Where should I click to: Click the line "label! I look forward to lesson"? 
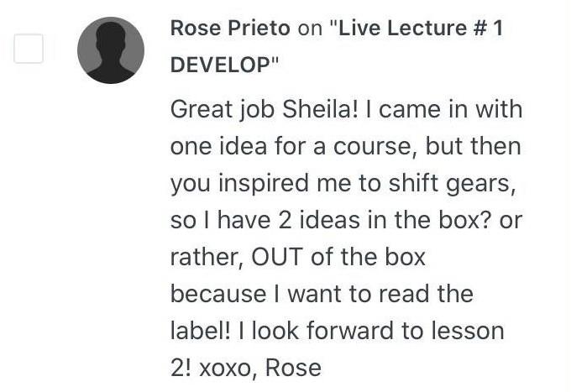[338, 331]
